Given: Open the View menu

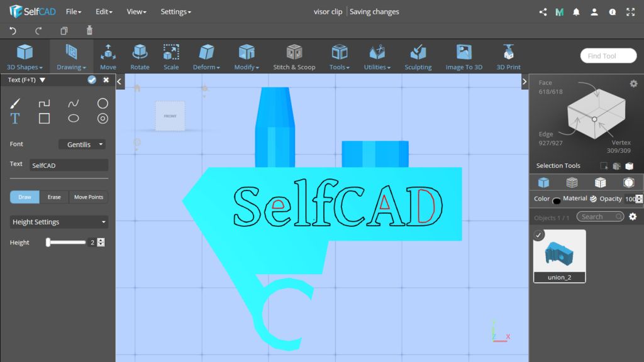Looking at the screenshot, I should tap(136, 12).
